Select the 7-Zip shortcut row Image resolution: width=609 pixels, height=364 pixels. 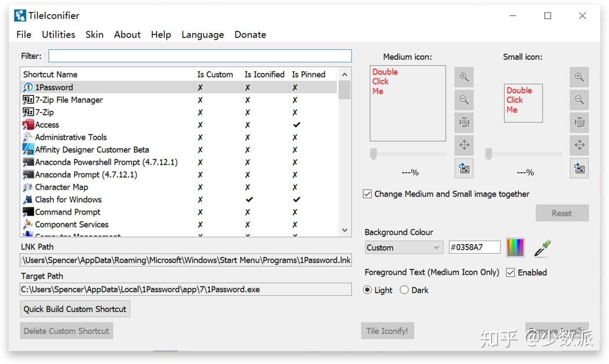click(x=179, y=112)
